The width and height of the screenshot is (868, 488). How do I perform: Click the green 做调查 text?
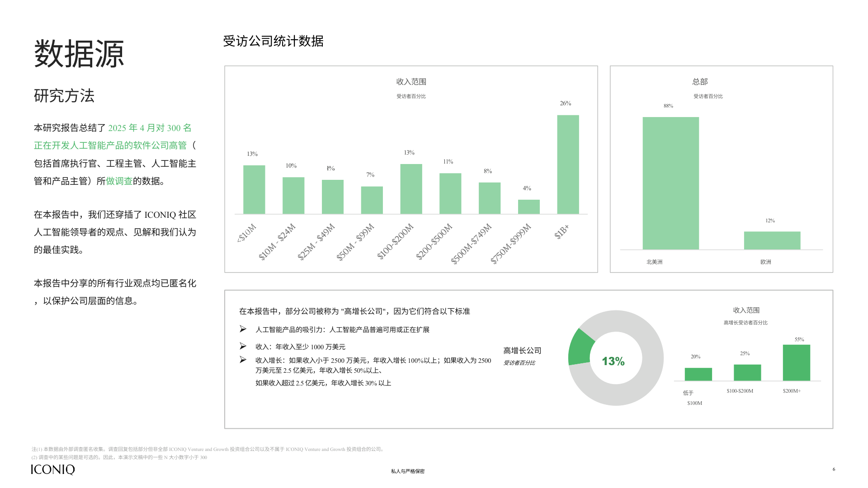coord(119,181)
